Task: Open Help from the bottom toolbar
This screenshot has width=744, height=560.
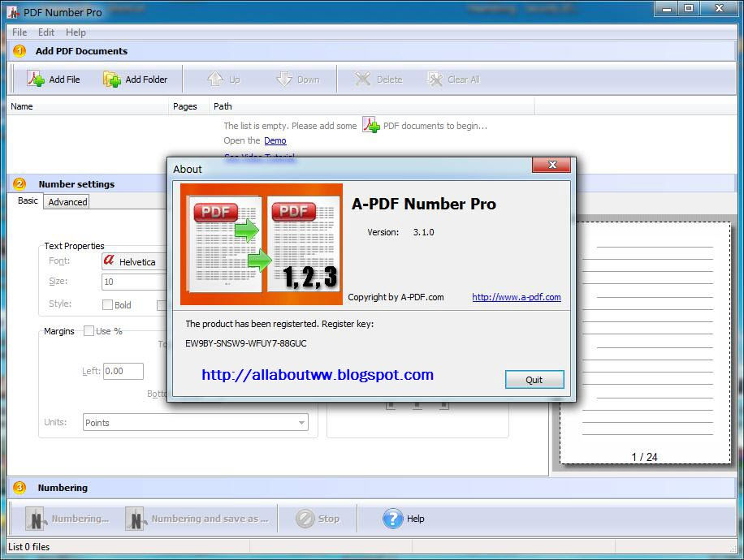Action: pyautogui.click(x=404, y=519)
